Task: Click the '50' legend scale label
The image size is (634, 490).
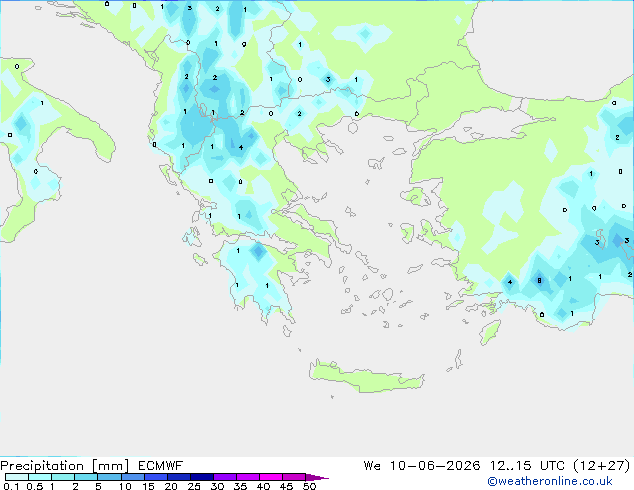Action: [x=309, y=486]
